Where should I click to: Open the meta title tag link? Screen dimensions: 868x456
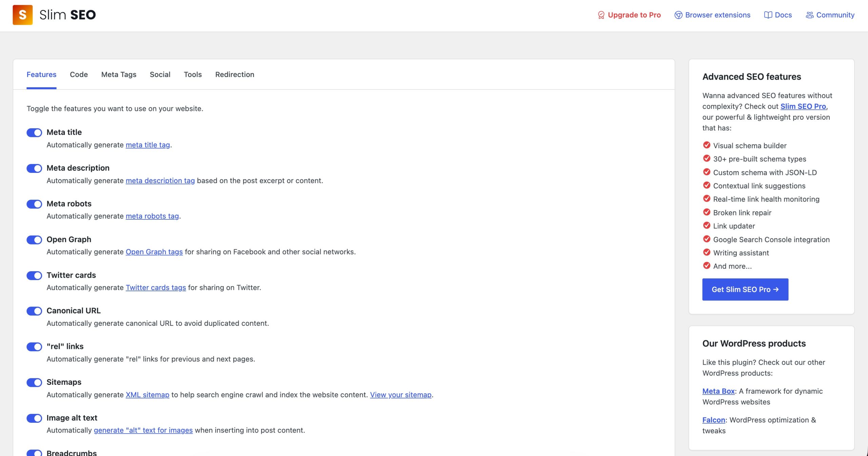click(148, 145)
